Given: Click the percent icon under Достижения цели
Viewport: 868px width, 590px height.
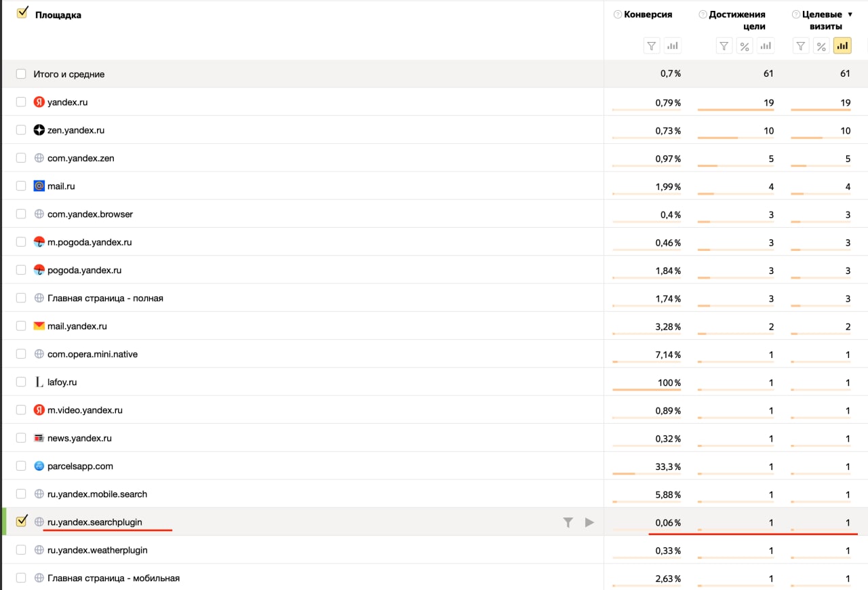Looking at the screenshot, I should (x=745, y=46).
